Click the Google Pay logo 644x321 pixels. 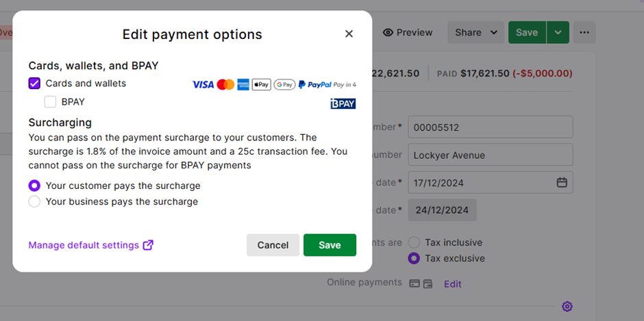(x=284, y=85)
